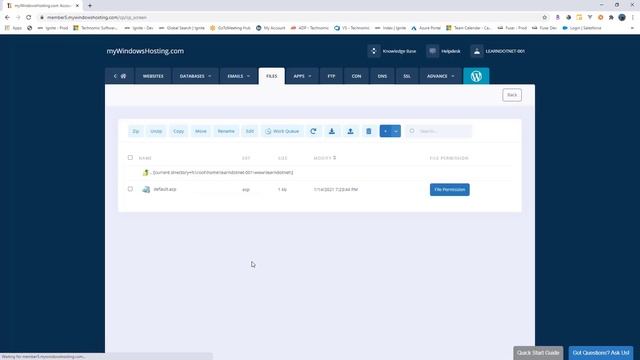Click the browser address bar
This screenshot has height=360, width=640.
pos(286,17)
